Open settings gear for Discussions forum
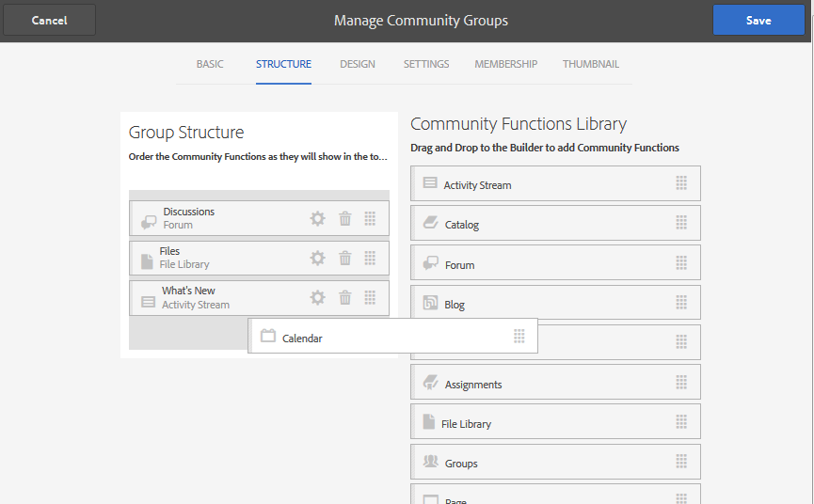The width and height of the screenshot is (814, 504). pyautogui.click(x=318, y=219)
